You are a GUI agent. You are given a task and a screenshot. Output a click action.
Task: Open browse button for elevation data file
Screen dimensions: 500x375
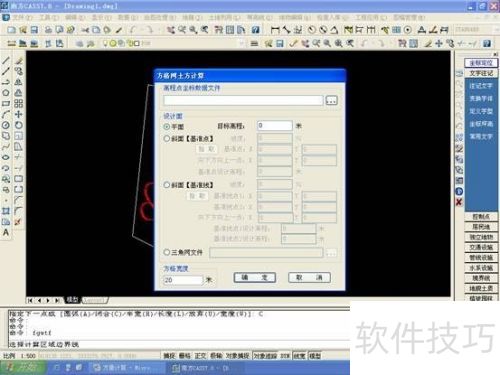tap(331, 100)
